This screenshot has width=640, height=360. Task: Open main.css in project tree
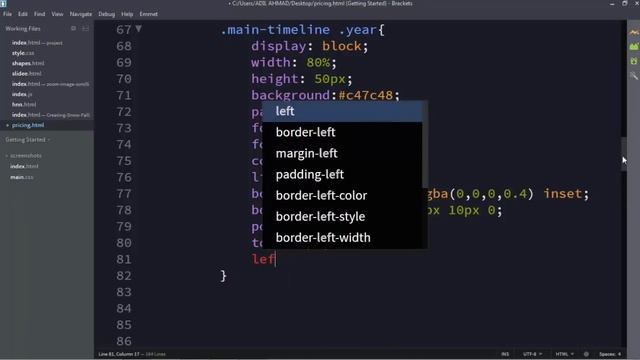pyautogui.click(x=22, y=177)
